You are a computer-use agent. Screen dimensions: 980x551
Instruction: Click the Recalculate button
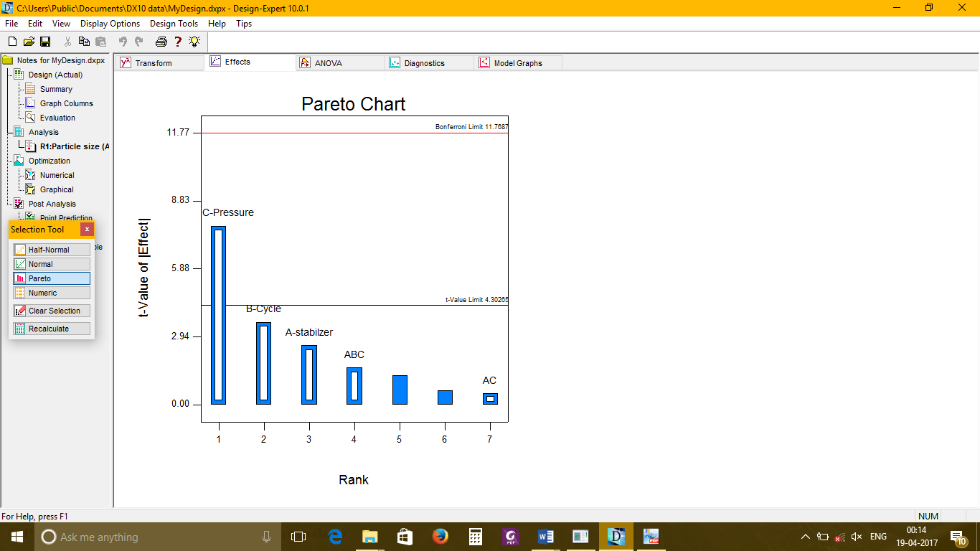[52, 329]
